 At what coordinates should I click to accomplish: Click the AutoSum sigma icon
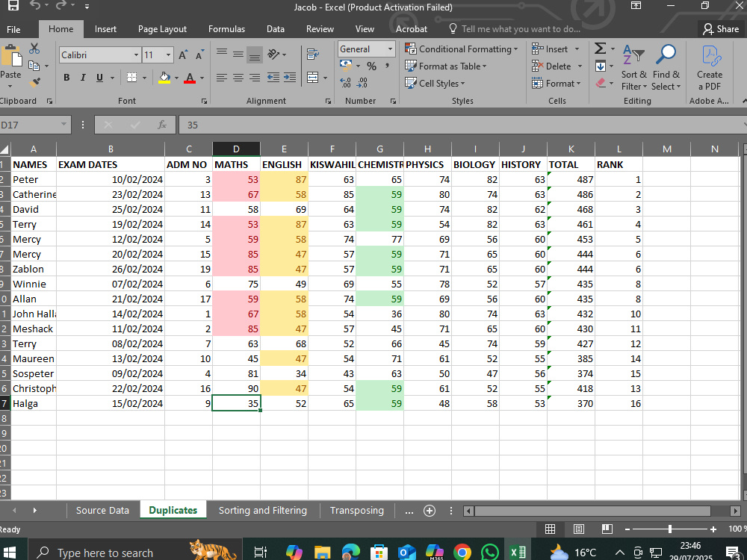pyautogui.click(x=601, y=49)
